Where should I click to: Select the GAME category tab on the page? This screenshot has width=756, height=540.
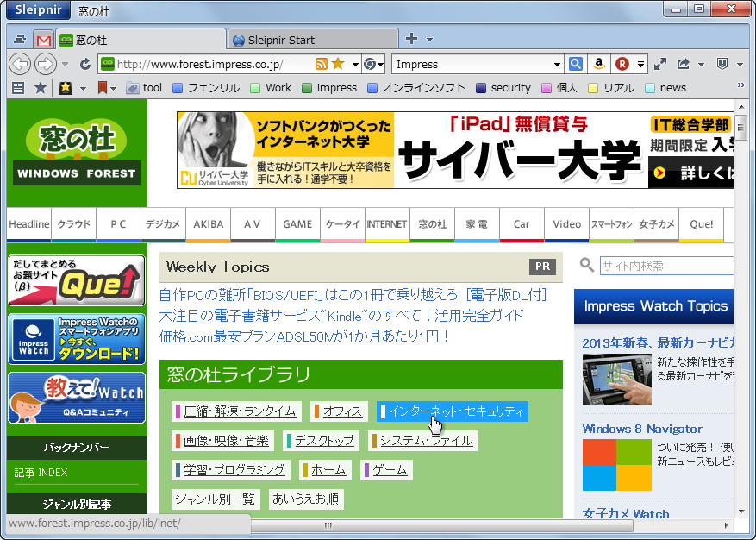[297, 223]
